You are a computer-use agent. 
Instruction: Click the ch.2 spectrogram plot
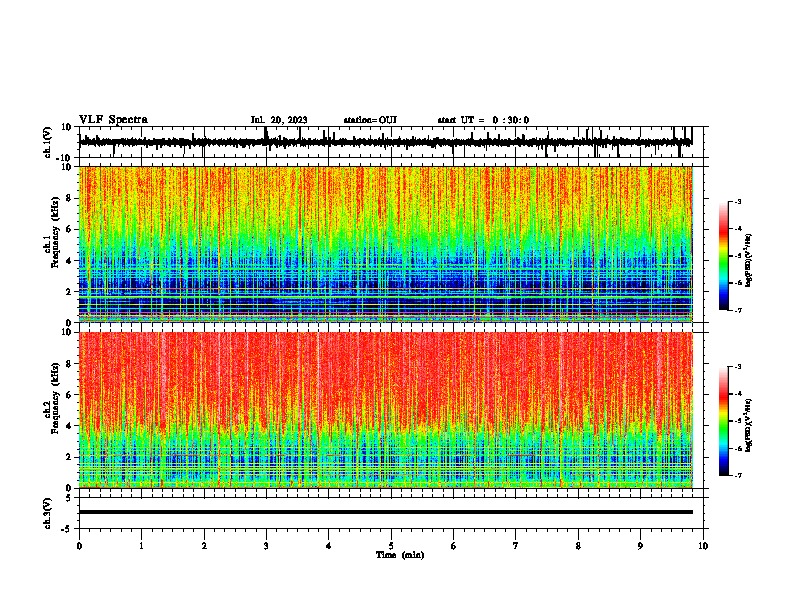(x=385, y=410)
